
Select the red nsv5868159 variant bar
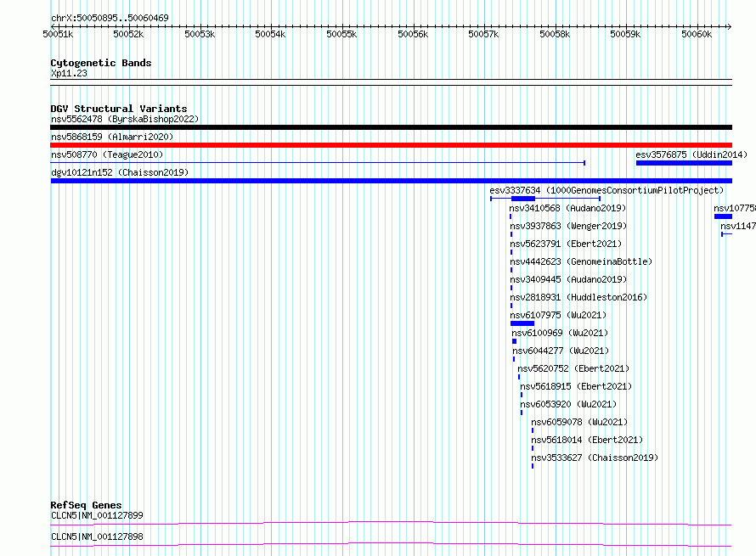pos(391,145)
